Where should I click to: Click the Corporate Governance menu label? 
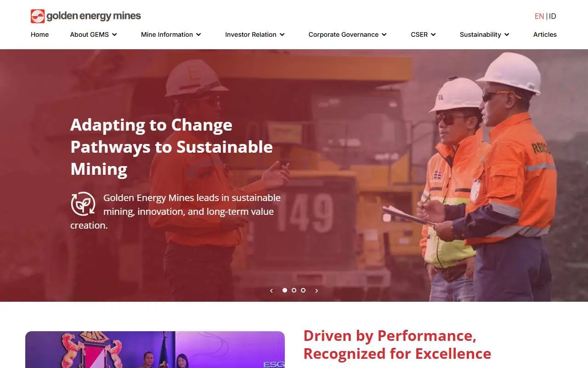tap(344, 34)
